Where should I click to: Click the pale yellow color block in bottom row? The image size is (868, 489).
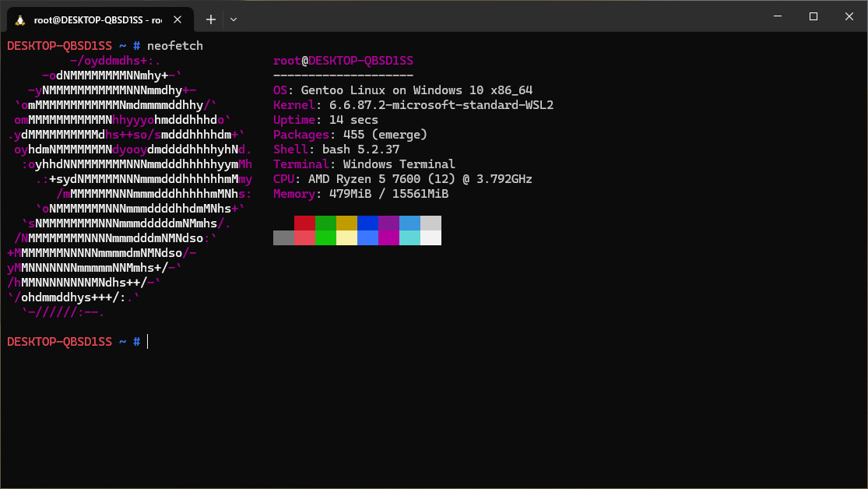346,237
